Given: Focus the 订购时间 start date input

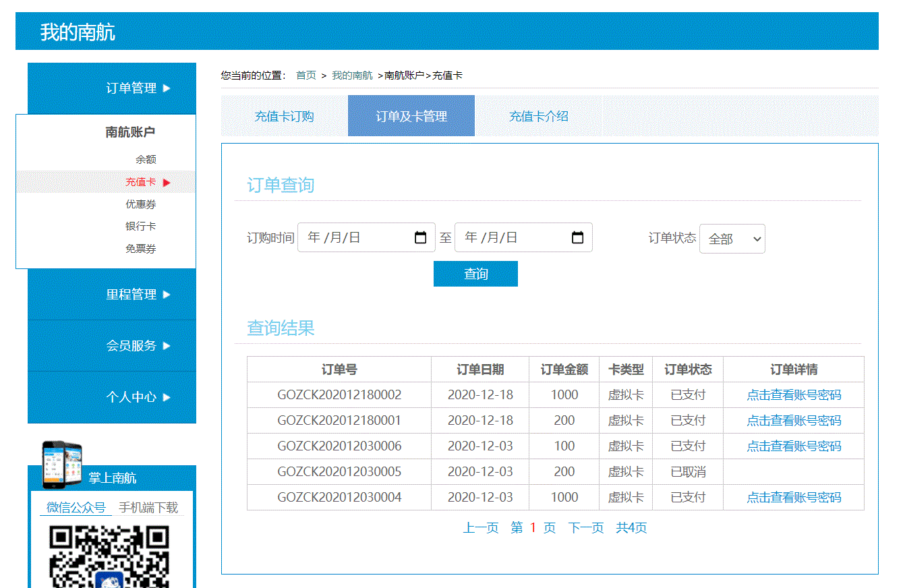Looking at the screenshot, I should click(366, 237).
